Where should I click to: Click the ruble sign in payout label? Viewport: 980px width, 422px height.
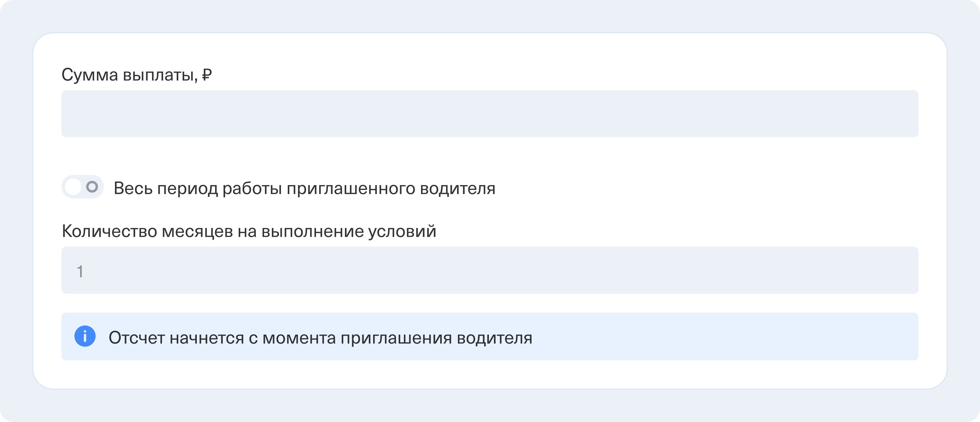pos(207,75)
